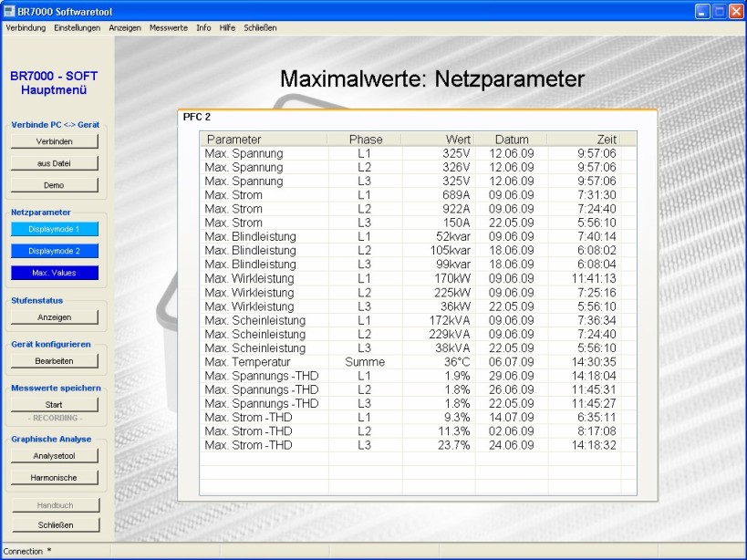This screenshot has height=560, width=747.
Task: Open the Info menu
Action: [x=203, y=27]
